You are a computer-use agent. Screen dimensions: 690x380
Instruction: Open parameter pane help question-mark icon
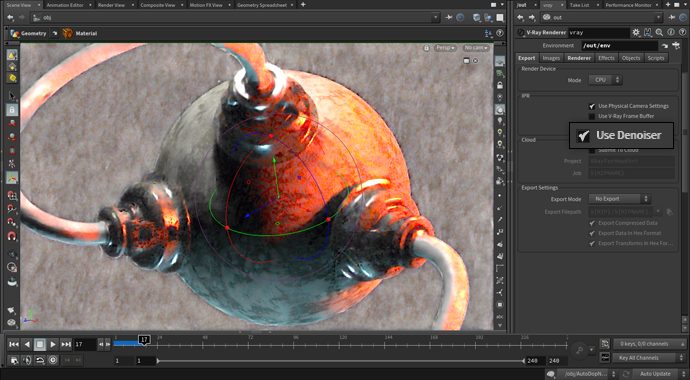point(682,33)
